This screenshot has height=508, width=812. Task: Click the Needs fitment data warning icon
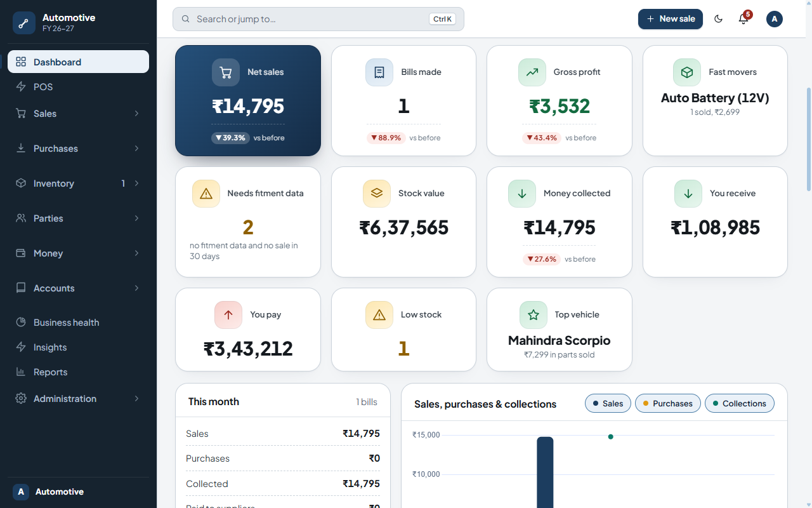(x=206, y=194)
